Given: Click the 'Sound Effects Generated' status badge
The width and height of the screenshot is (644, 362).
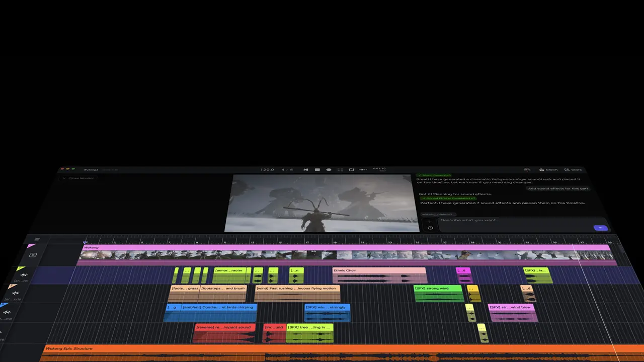Looking at the screenshot, I should click(447, 199).
